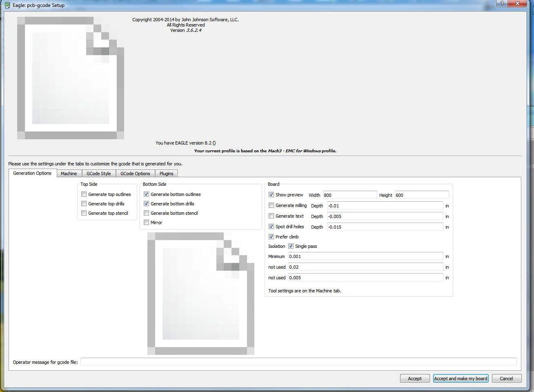This screenshot has height=392, width=534.
Task: Click the Accept button
Action: [415, 379]
